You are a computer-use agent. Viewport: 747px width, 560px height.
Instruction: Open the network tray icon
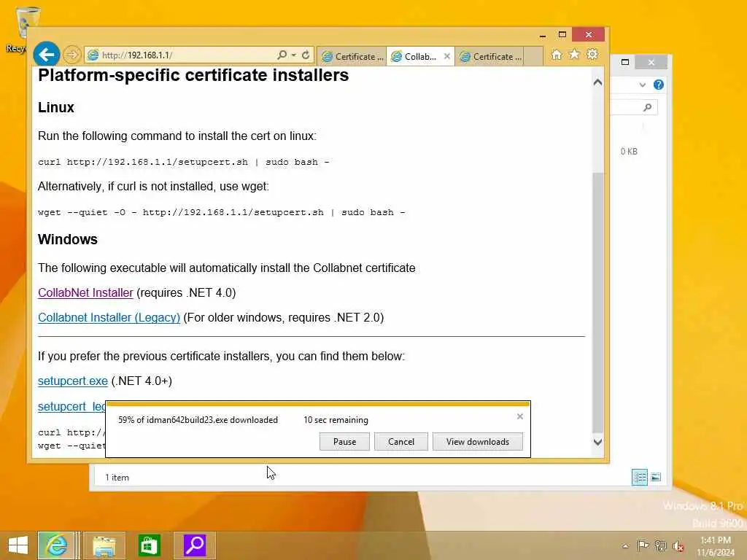point(660,545)
